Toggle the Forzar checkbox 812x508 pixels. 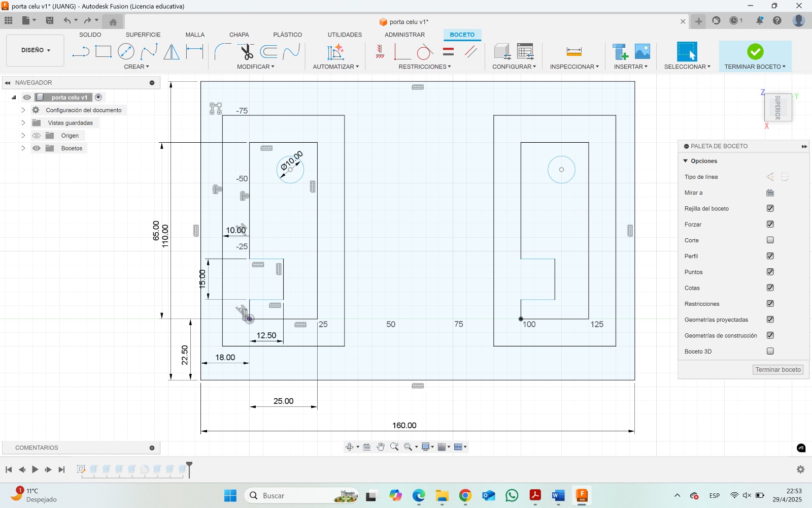(x=770, y=224)
